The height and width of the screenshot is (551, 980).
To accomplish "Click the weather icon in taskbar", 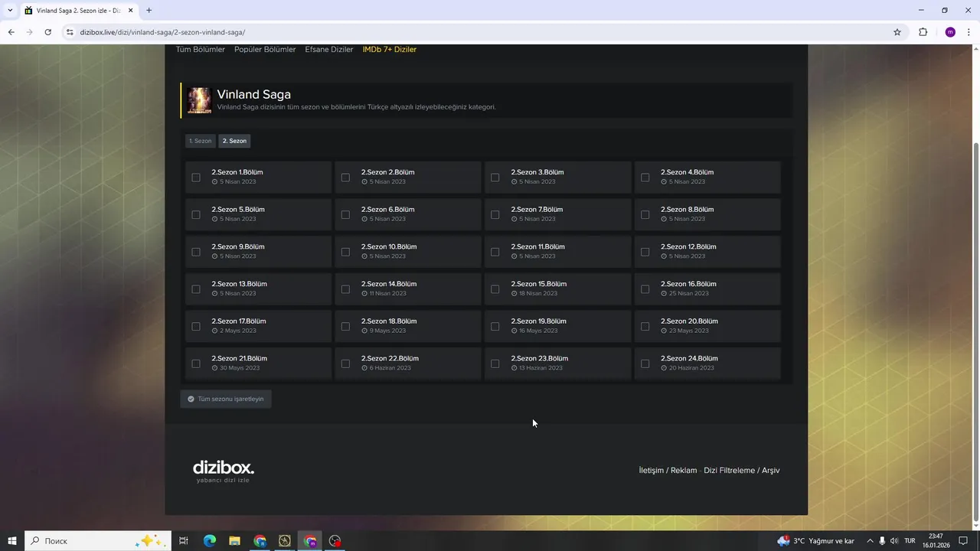I will point(783,541).
